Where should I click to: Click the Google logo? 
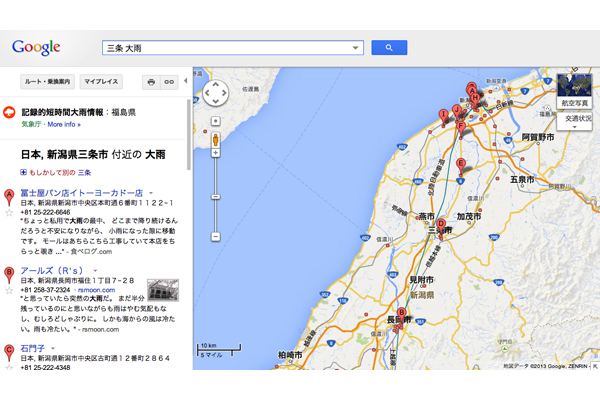tap(36, 47)
